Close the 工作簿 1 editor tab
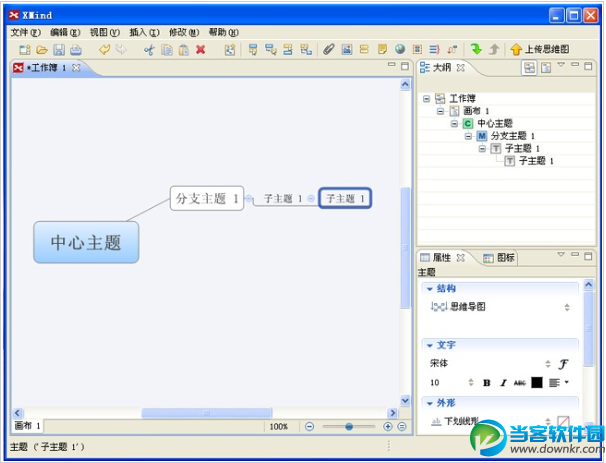Screen dimensions: 606x463 click(x=77, y=68)
